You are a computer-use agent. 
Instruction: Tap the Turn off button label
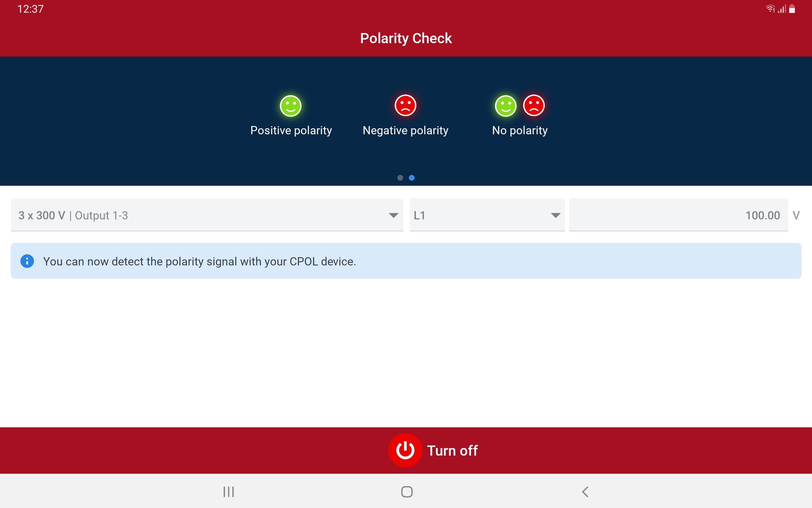coord(452,451)
